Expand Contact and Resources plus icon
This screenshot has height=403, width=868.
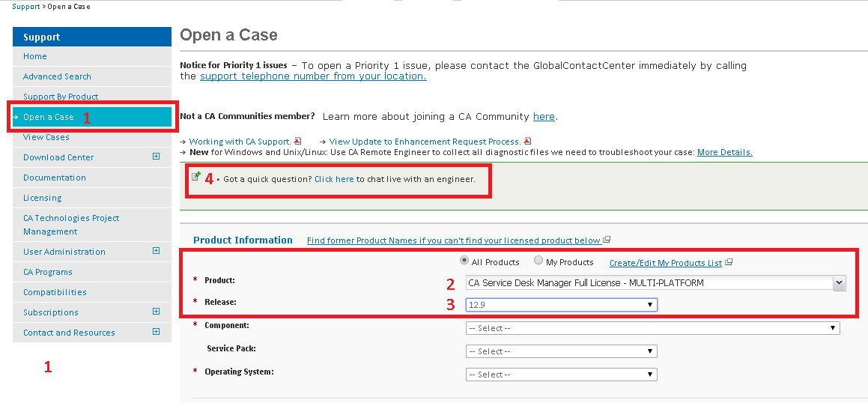pos(156,332)
